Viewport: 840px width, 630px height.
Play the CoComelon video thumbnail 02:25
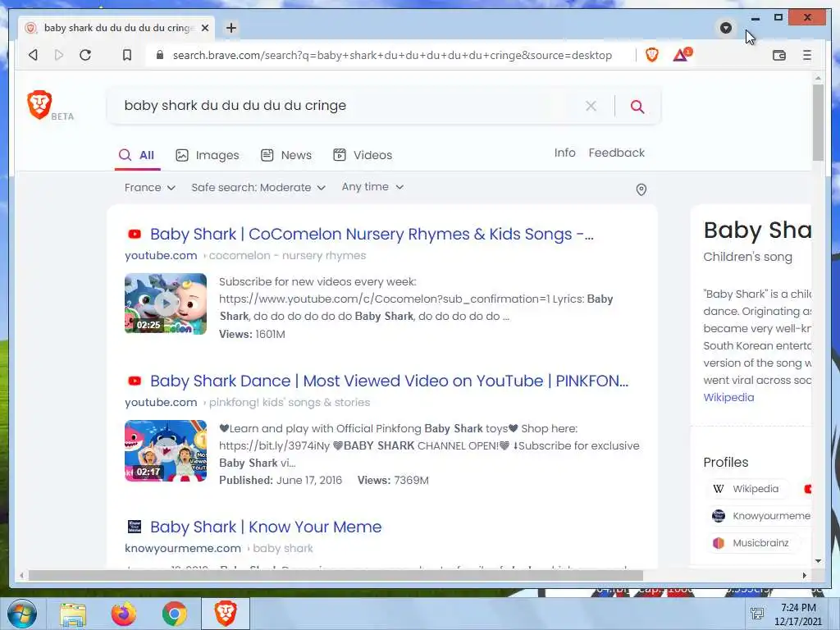[x=166, y=304]
